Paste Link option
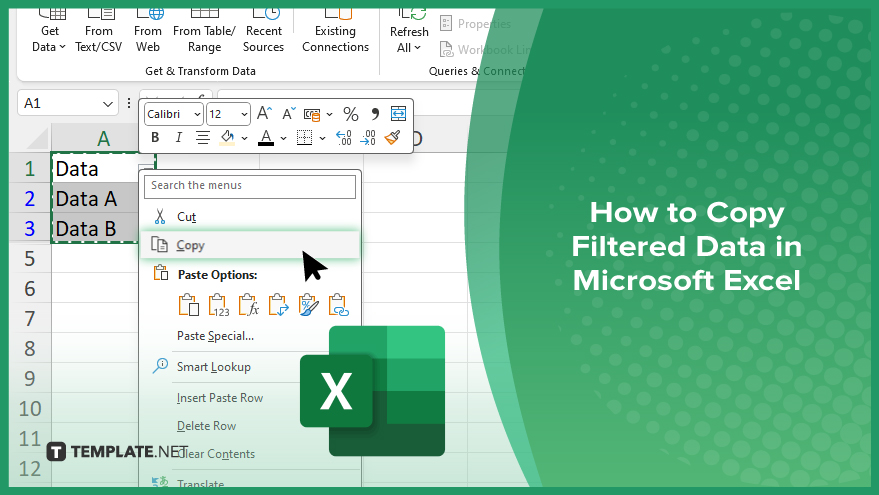The image size is (879, 495). coord(338,305)
